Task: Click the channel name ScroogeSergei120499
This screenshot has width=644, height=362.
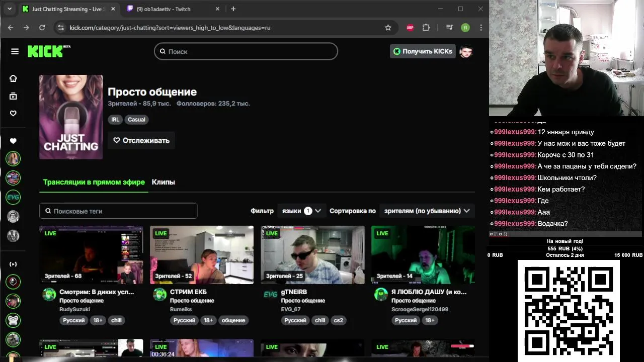Action: point(420,309)
